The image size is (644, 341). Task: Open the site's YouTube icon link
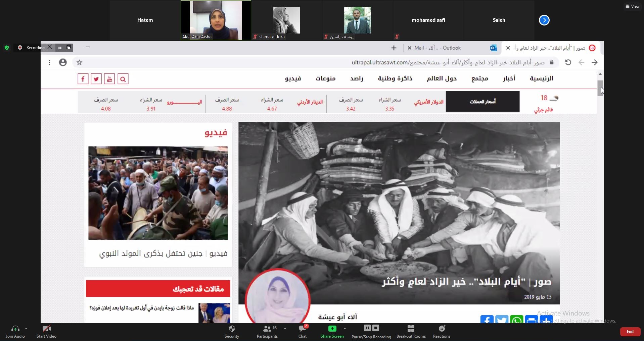(109, 79)
